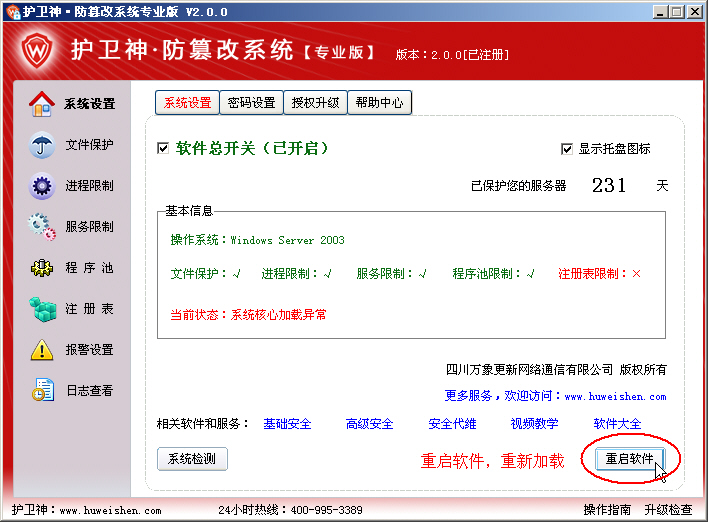Uncheck the 显示托盘图标 checkbox
This screenshot has height=522, width=708.
568,149
